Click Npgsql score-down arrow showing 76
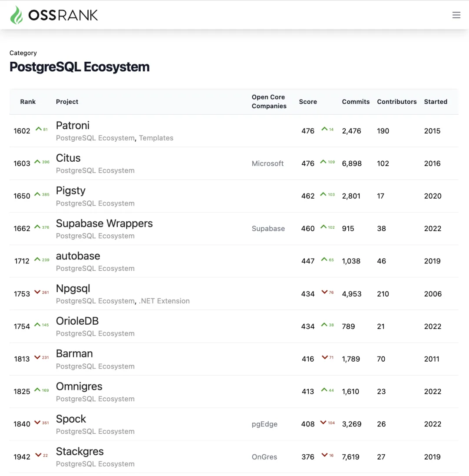 tap(324, 292)
